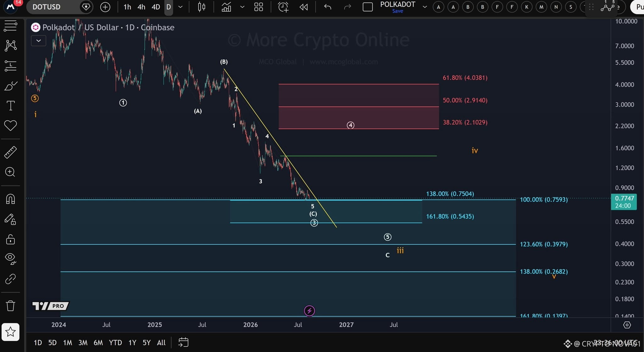This screenshot has height=352, width=644.
Task: Open the cursor tools at top of sidebar
Action: 10,26
